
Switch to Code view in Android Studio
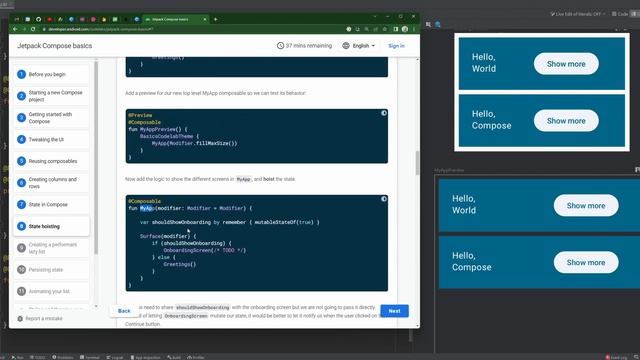pos(620,14)
